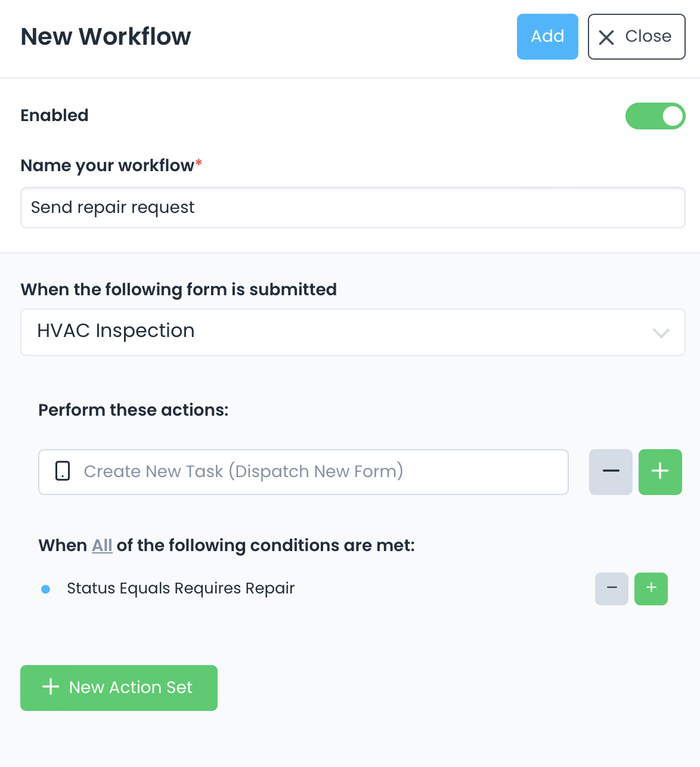
Task: Click the Name your workflow label
Action: point(107,166)
